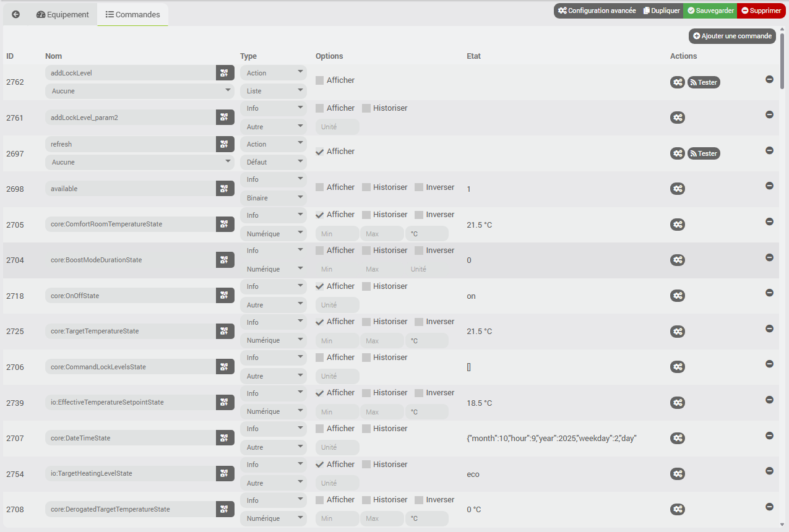The image size is (789, 532).
Task: Open configuration gears for io:EffectiveTemperatureSetpointState
Action: pyautogui.click(x=678, y=403)
